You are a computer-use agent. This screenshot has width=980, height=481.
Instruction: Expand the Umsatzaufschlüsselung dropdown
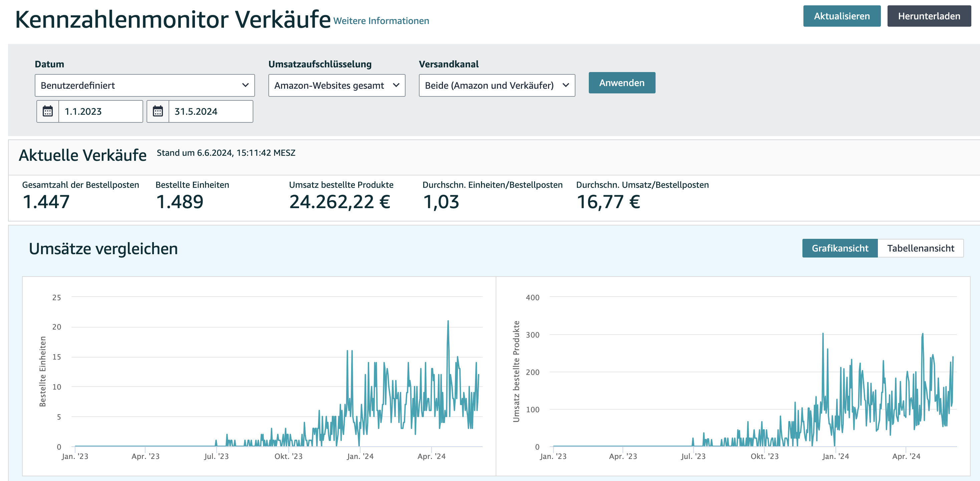coord(337,85)
